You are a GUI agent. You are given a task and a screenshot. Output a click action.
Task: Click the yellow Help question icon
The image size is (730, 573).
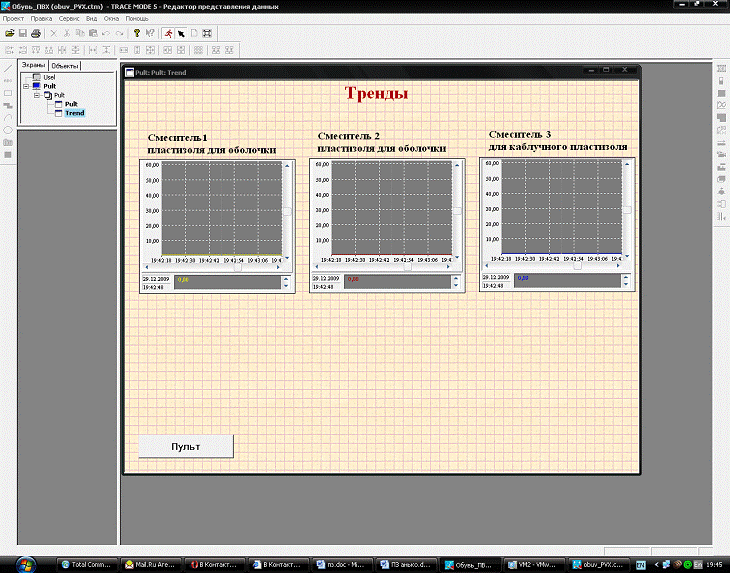137,33
